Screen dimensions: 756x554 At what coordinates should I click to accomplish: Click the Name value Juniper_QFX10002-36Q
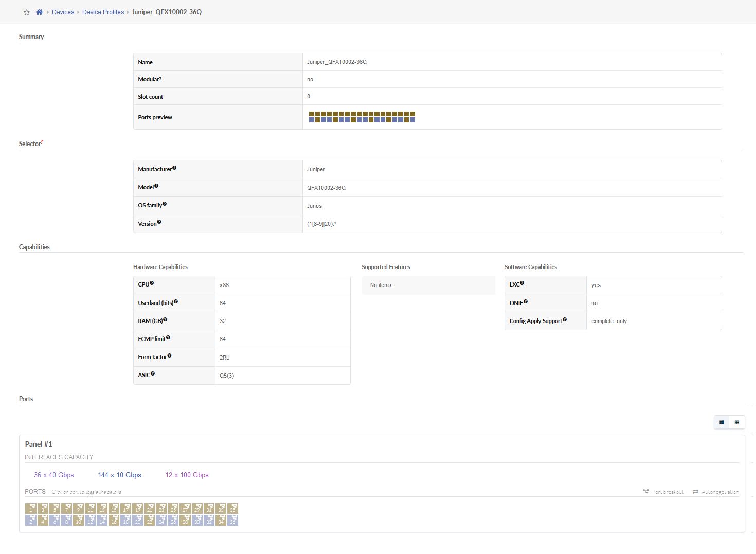coord(337,62)
